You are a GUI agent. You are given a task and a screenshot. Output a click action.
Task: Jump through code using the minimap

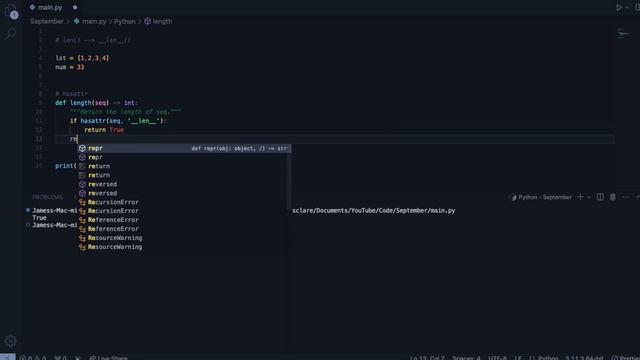click(623, 33)
